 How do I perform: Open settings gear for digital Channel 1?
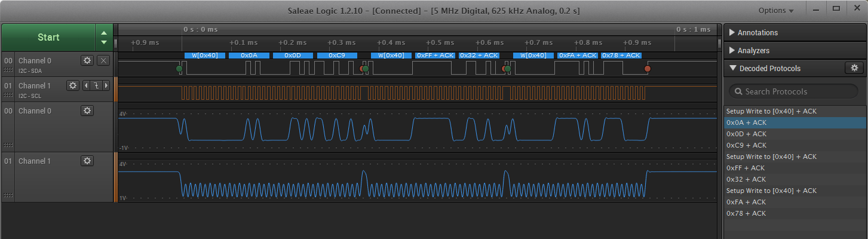73,85
